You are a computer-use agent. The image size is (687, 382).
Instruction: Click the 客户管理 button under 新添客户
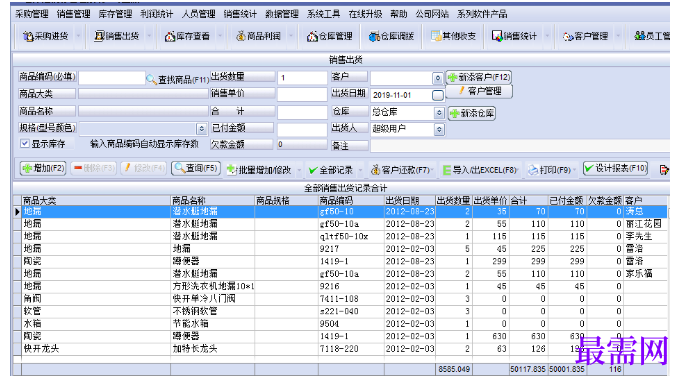click(479, 91)
